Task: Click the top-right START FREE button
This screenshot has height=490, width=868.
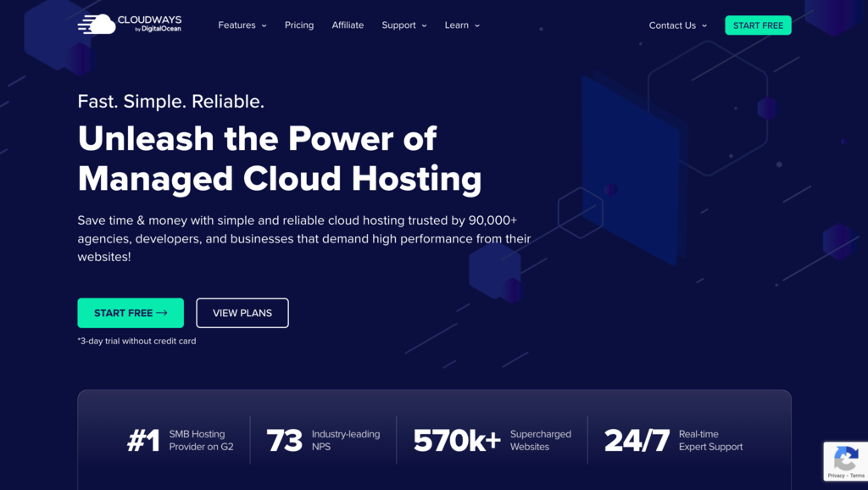Action: (x=758, y=25)
